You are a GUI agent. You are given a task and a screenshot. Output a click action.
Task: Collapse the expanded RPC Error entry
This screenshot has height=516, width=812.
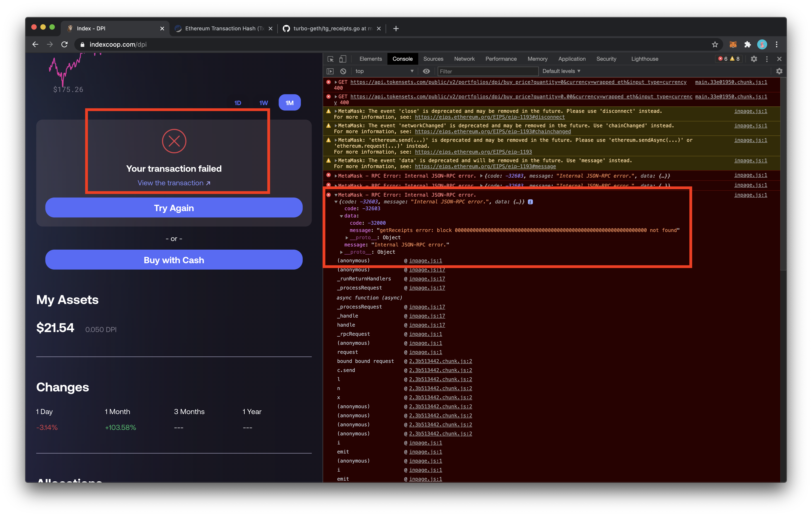pyautogui.click(x=336, y=195)
